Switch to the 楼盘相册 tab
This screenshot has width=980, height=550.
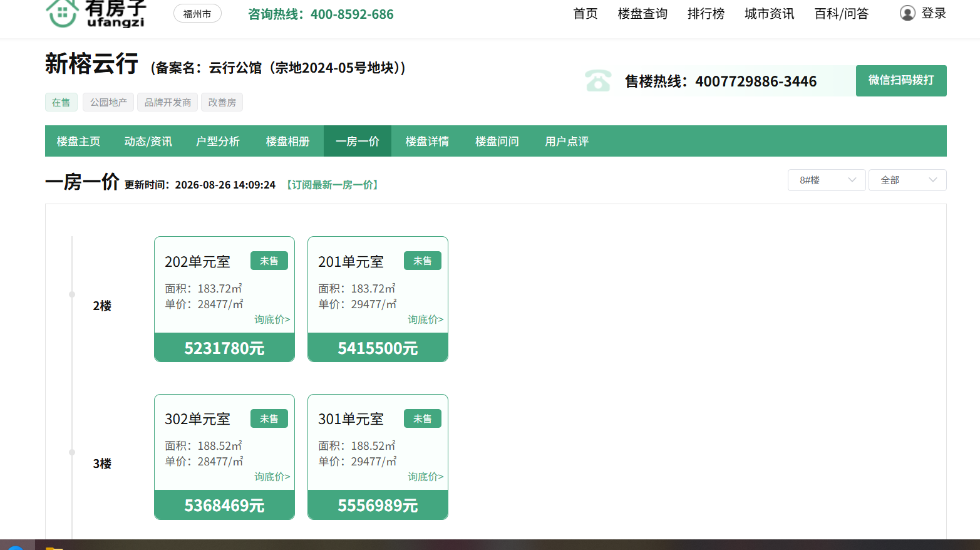(287, 141)
